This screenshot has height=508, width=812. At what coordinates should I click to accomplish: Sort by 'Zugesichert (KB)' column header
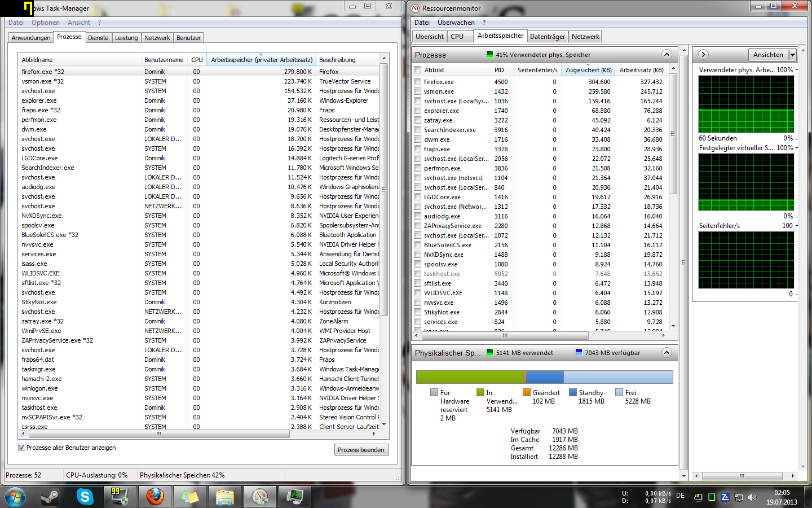point(588,70)
